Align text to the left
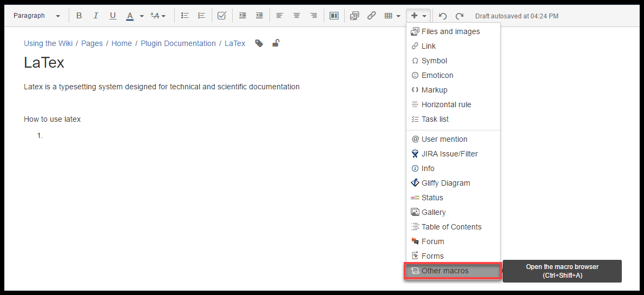 pyautogui.click(x=280, y=16)
